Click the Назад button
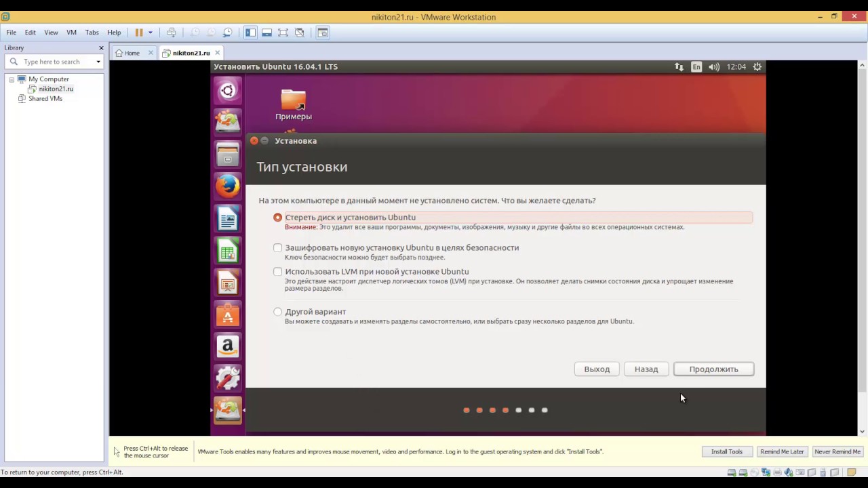The image size is (868, 488). [x=646, y=369]
